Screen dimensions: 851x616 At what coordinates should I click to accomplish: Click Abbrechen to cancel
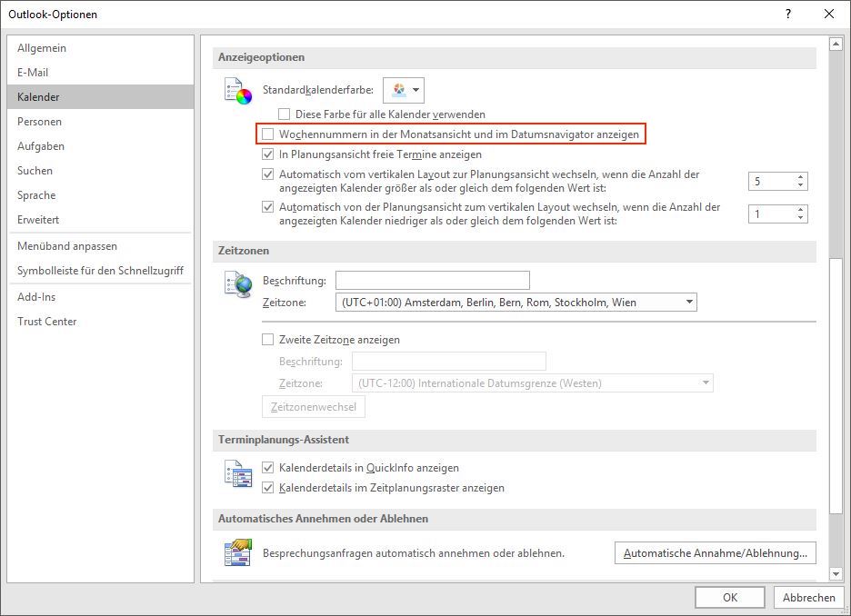(x=808, y=598)
